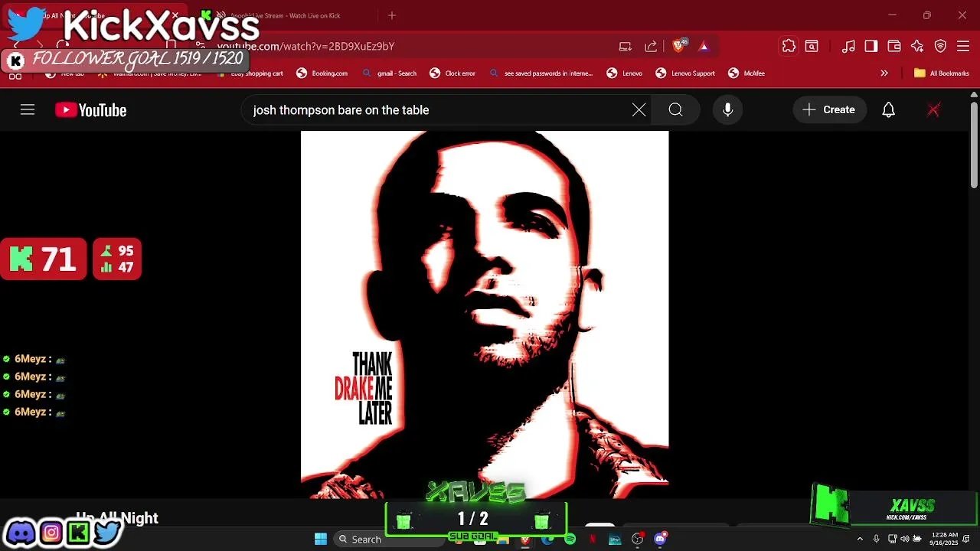This screenshot has width=980, height=551.
Task: Share this page from address bar
Action: tap(651, 46)
